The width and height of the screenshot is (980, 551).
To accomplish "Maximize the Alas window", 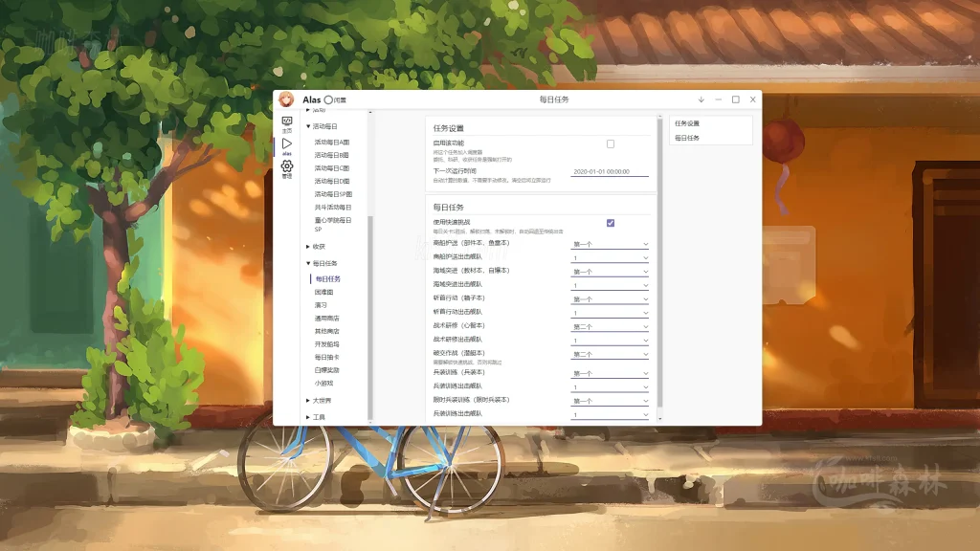I will coord(735,99).
